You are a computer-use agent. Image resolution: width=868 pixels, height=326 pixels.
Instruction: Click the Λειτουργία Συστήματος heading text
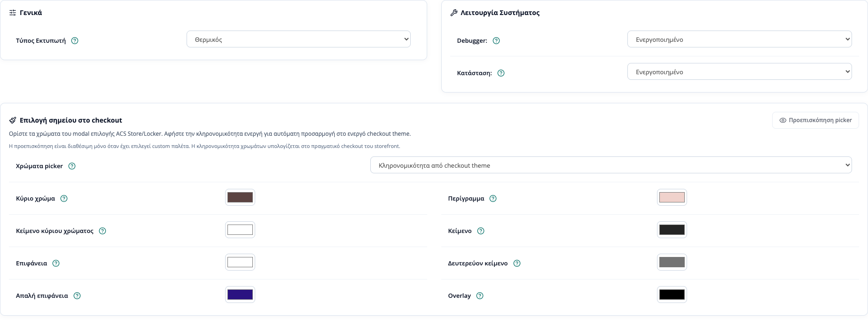coord(500,13)
